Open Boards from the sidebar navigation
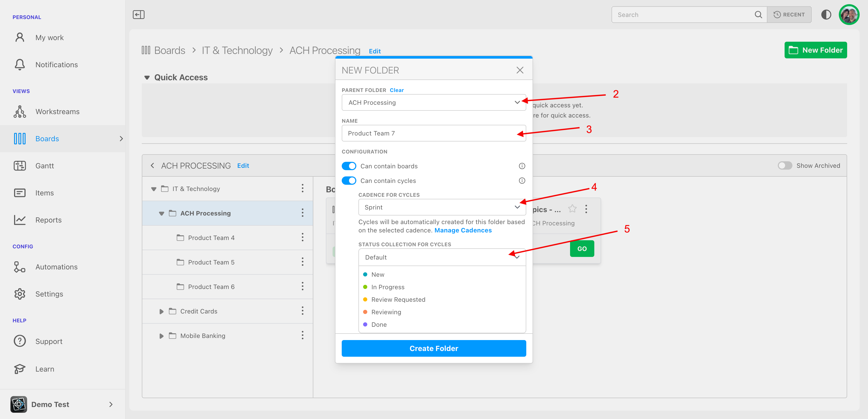 point(47,138)
